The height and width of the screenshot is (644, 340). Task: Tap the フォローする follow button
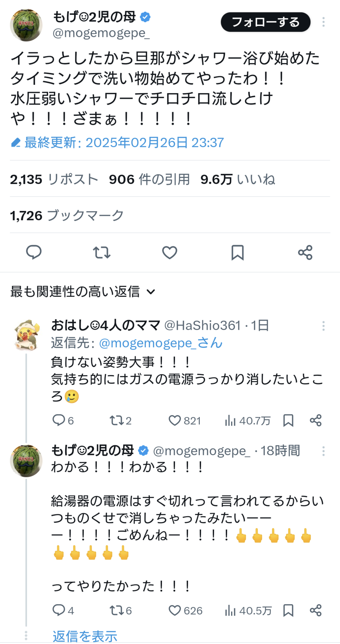[266, 22]
